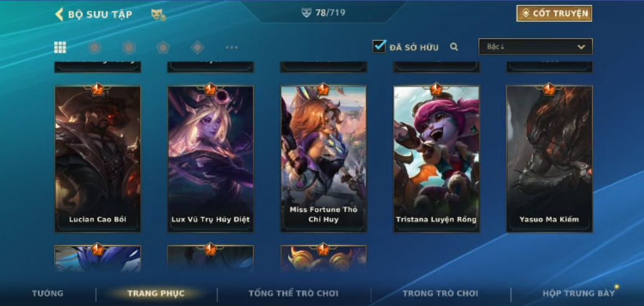Click the dropdown chevron in the sort box
Viewport: 644px width, 306px height.
pyautogui.click(x=581, y=47)
